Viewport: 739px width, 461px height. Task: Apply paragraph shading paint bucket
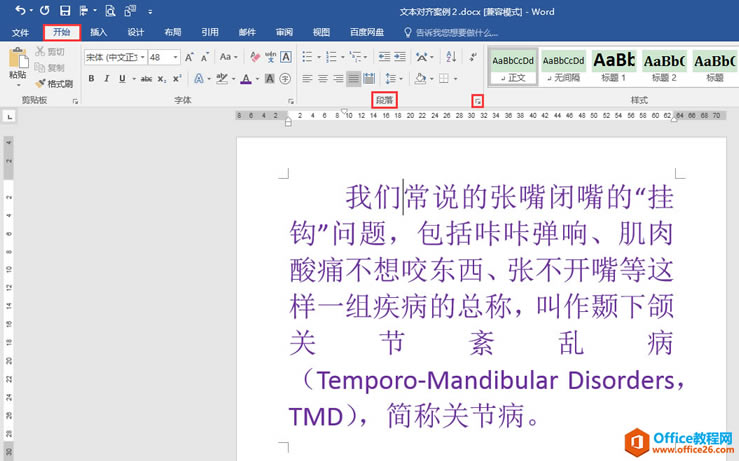[x=420, y=79]
